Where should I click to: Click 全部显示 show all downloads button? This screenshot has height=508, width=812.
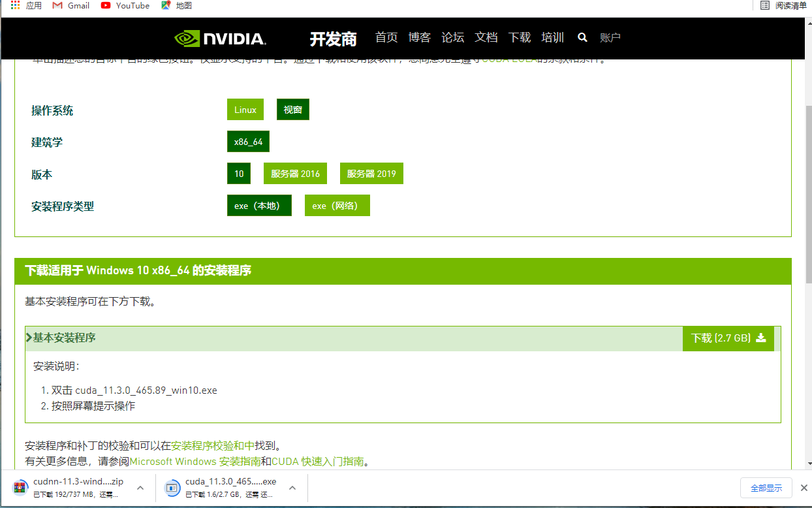click(766, 488)
